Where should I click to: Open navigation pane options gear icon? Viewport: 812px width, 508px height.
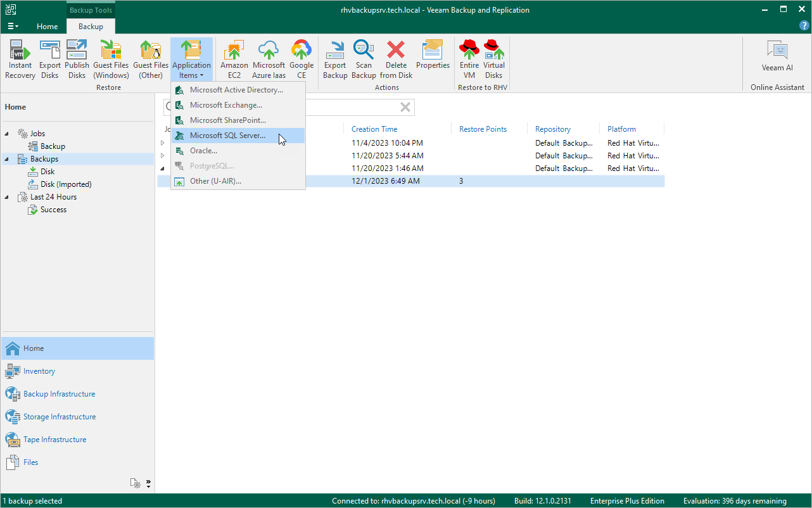click(x=136, y=483)
